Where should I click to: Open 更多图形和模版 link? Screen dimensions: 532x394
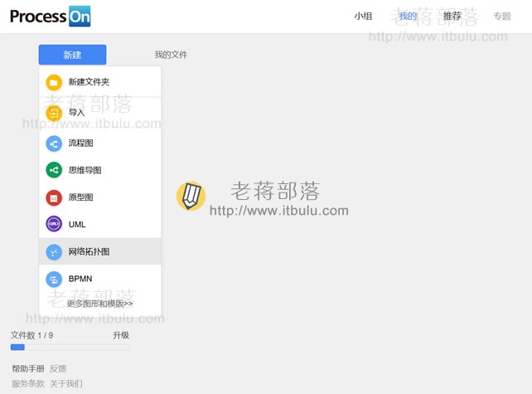99,304
